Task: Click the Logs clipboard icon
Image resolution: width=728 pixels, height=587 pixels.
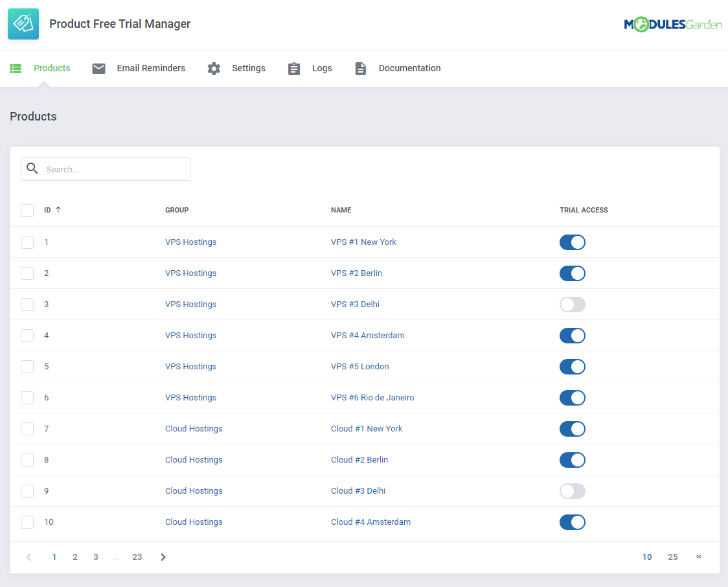Action: pyautogui.click(x=294, y=69)
